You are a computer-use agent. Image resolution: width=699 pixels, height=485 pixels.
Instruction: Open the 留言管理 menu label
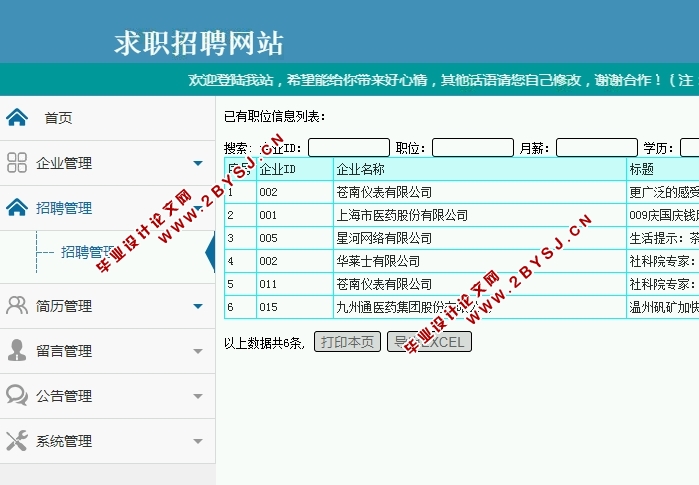coord(64,351)
